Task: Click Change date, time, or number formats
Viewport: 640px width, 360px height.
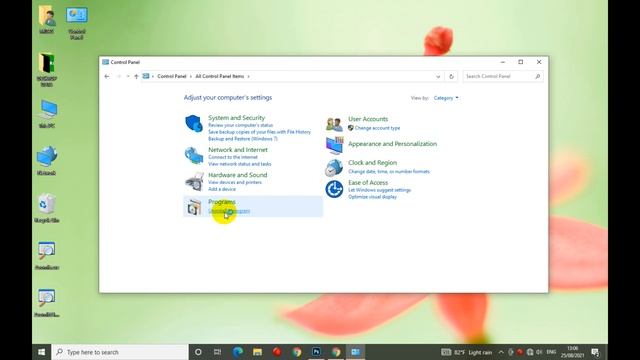Action: pos(389,172)
